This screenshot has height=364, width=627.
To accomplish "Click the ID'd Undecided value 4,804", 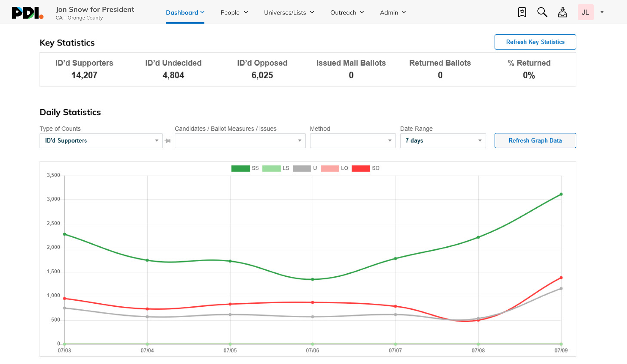I will click(173, 75).
